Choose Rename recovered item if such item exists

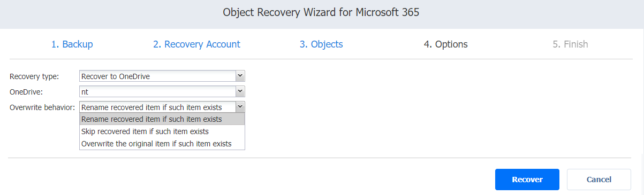click(162, 119)
